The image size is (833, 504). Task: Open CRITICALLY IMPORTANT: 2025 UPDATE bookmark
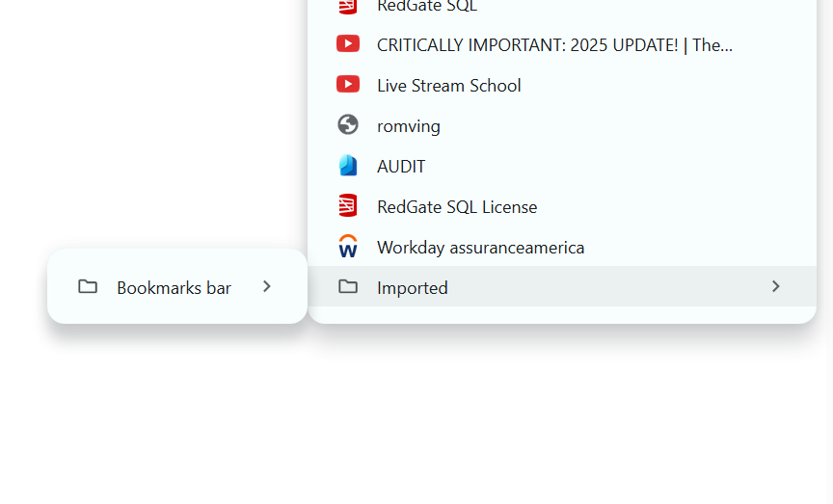[x=562, y=44]
